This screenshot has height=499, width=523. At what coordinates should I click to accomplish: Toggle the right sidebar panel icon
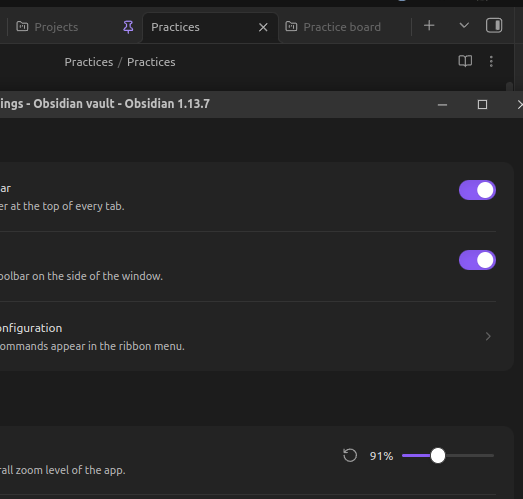(x=494, y=25)
